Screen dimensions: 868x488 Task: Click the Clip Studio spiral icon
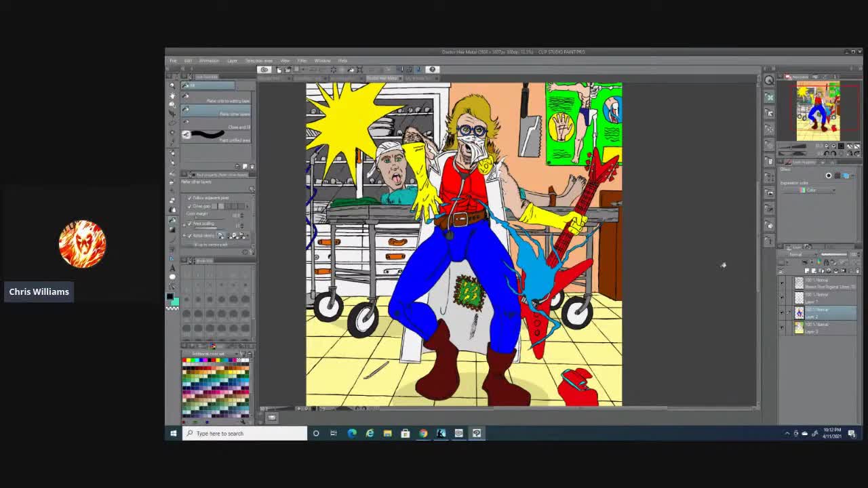tap(264, 69)
